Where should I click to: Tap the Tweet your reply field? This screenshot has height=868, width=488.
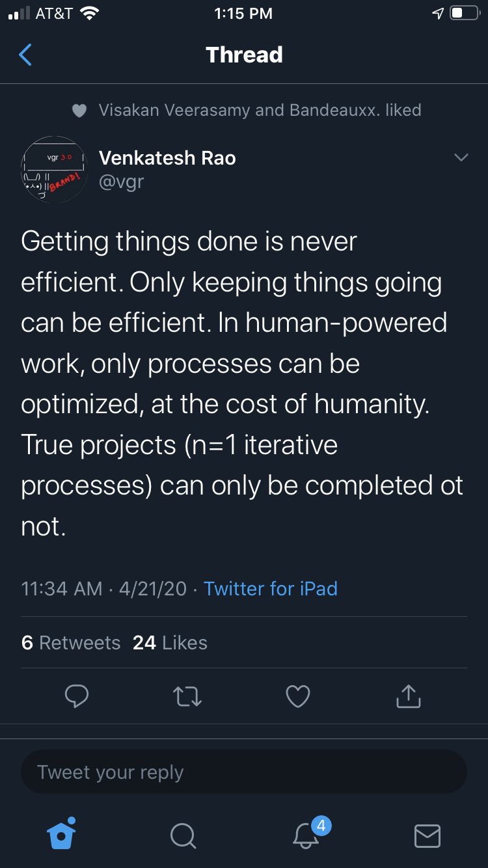coord(244,772)
